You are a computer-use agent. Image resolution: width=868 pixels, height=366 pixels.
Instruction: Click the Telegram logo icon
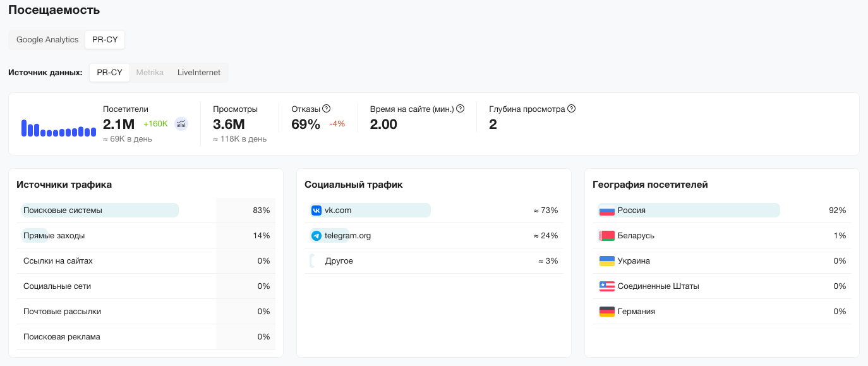point(316,236)
